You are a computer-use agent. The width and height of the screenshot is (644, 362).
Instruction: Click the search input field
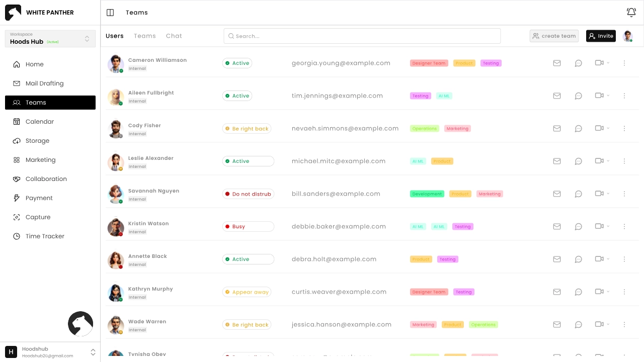[362, 36]
